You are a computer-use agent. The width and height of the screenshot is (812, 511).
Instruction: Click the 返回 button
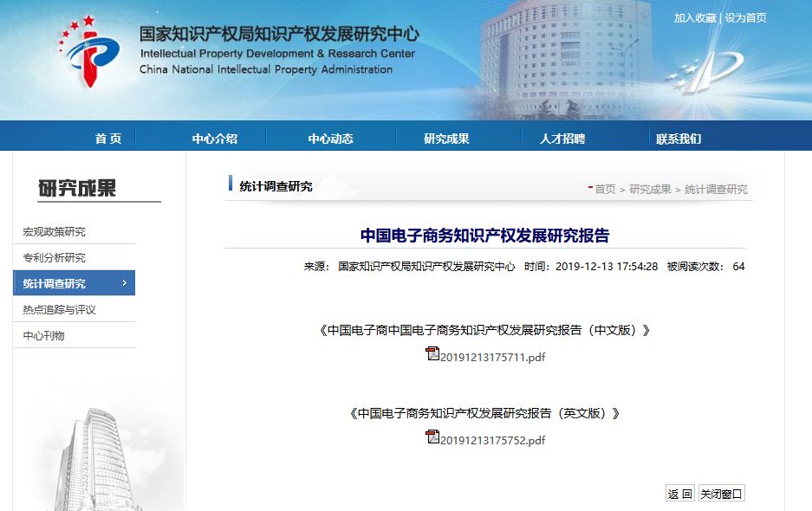coord(680,494)
